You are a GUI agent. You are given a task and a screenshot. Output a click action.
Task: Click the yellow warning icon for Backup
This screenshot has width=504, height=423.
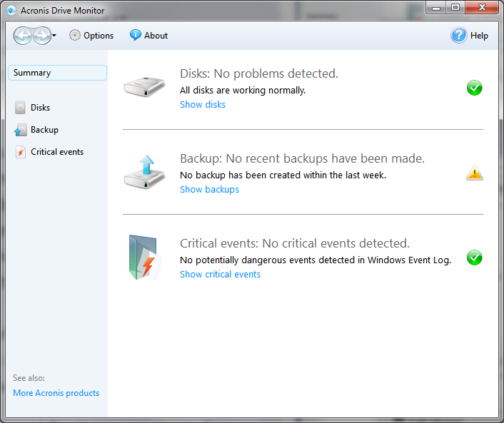[474, 173]
